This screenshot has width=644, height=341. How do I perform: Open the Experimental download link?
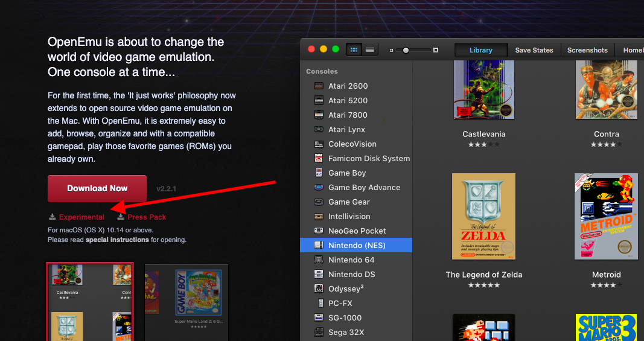pyautogui.click(x=81, y=217)
